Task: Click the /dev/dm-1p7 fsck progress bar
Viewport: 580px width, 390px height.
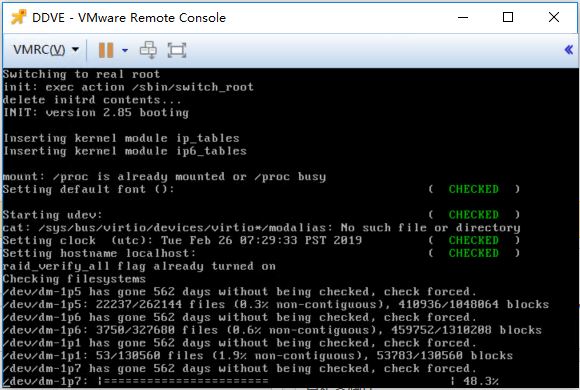Action: [x=276, y=381]
